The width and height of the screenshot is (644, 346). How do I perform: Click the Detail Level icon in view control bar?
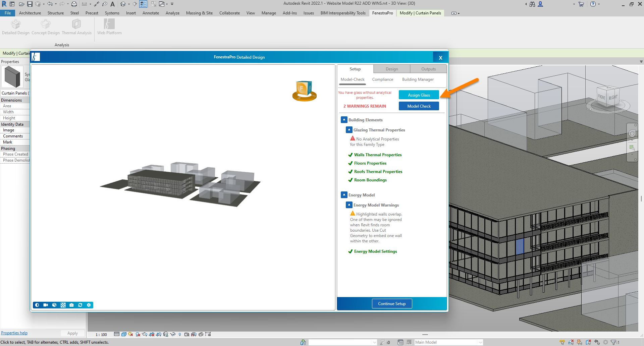coord(116,334)
